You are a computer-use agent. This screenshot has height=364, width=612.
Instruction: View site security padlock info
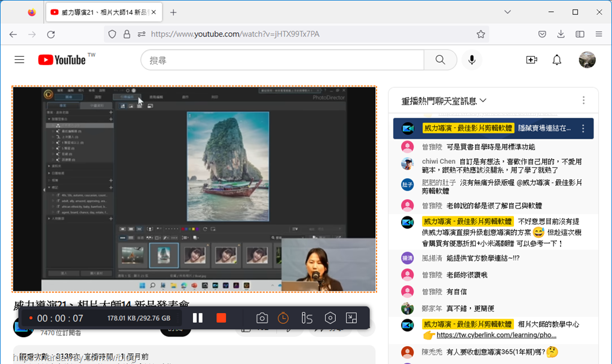coord(127,34)
